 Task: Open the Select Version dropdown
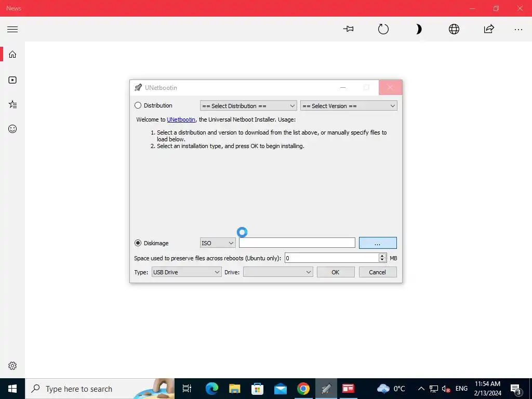pyautogui.click(x=349, y=106)
